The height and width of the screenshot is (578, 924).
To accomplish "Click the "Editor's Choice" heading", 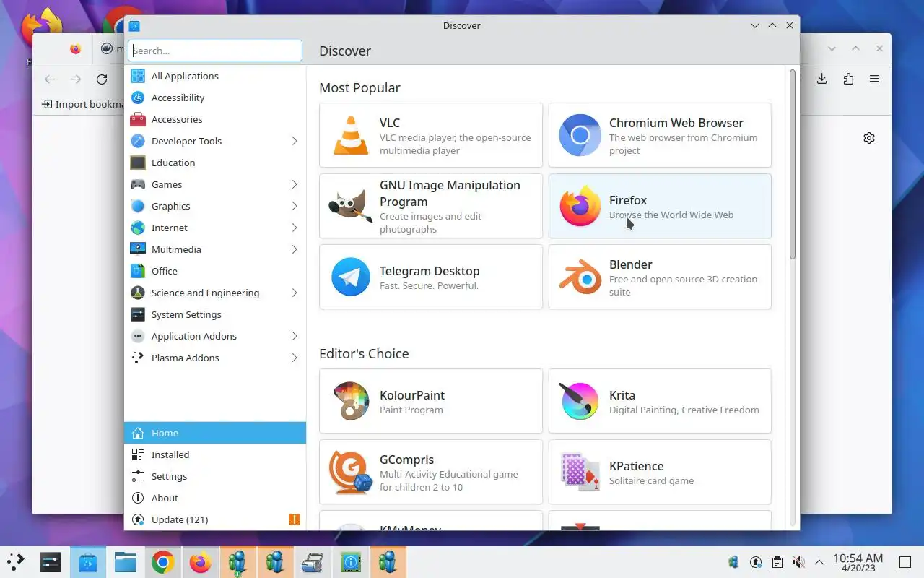I will (364, 353).
